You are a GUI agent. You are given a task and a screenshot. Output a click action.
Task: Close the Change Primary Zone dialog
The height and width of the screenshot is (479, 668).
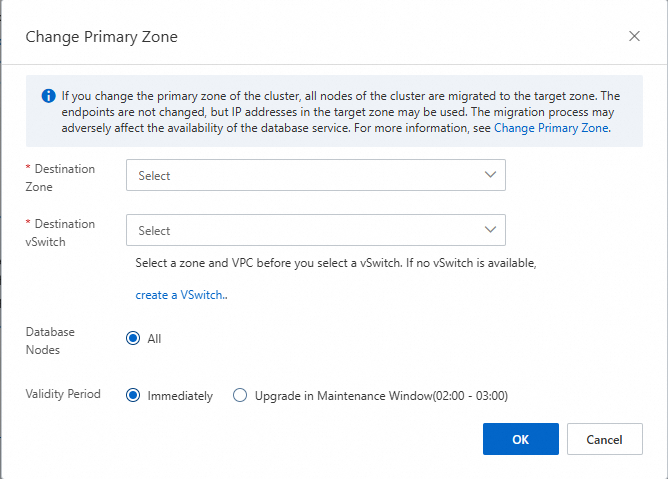tap(634, 36)
